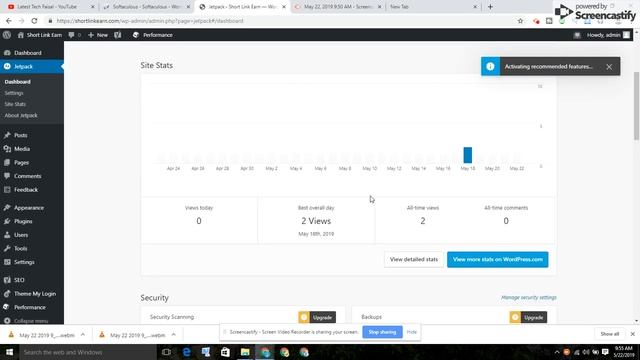This screenshot has width=640, height=360.
Task: Click the New content plus item
Action: pos(98,35)
